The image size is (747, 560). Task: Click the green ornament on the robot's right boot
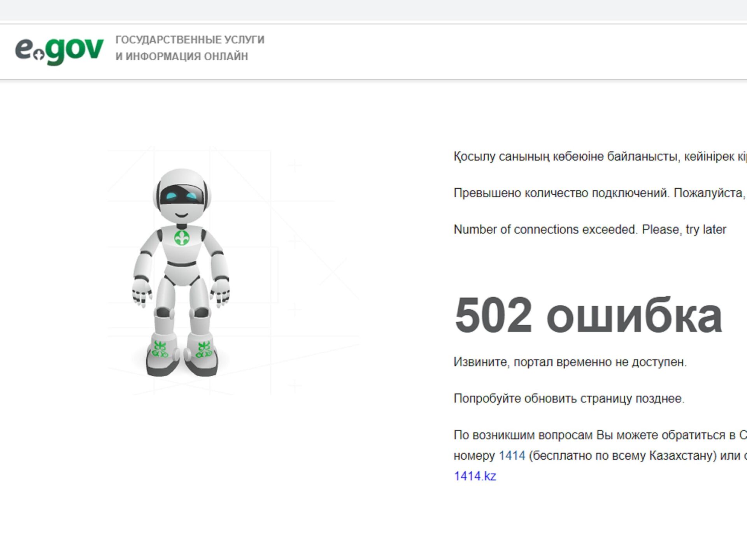tap(203, 349)
